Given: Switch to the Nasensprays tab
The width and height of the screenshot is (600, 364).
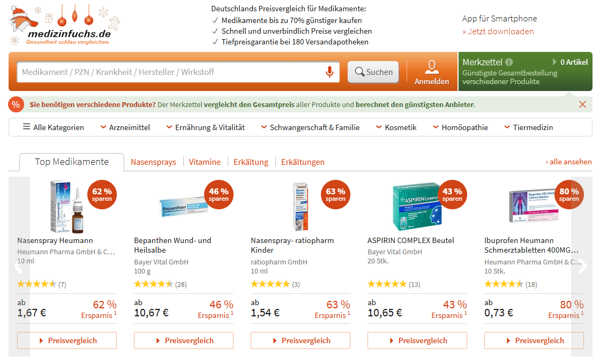Looking at the screenshot, I should pyautogui.click(x=153, y=162).
